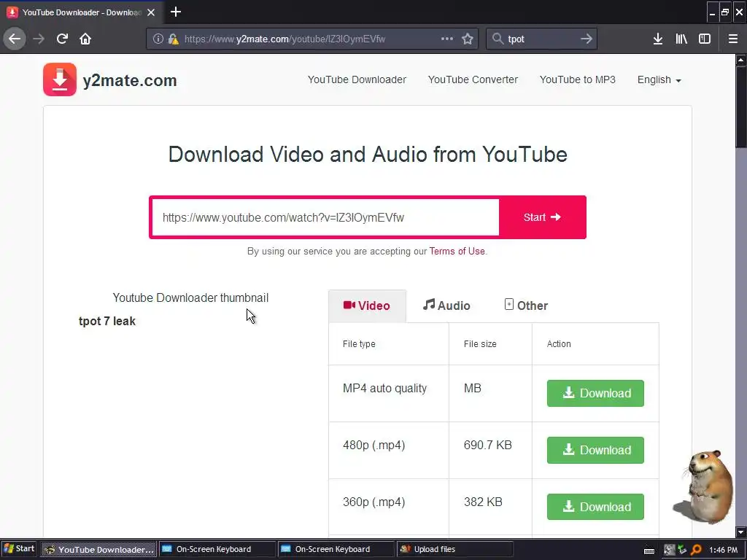
Task: Open the Upload files taskbar item
Action: point(455,550)
